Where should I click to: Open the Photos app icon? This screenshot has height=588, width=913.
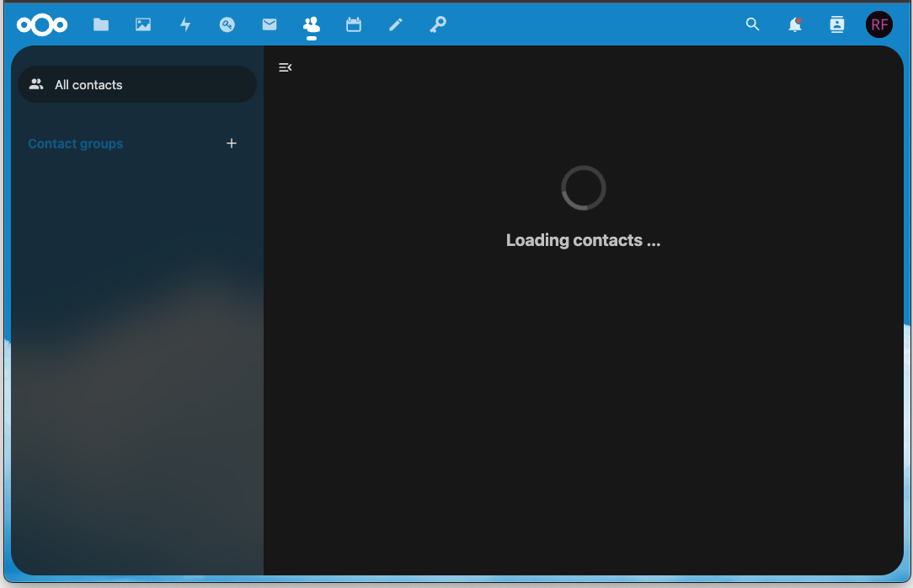(x=143, y=24)
